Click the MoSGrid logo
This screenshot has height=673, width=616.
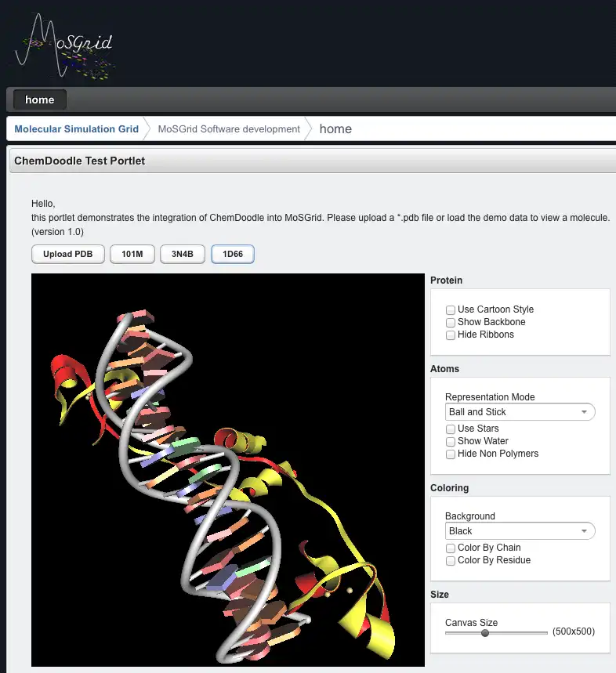point(65,46)
